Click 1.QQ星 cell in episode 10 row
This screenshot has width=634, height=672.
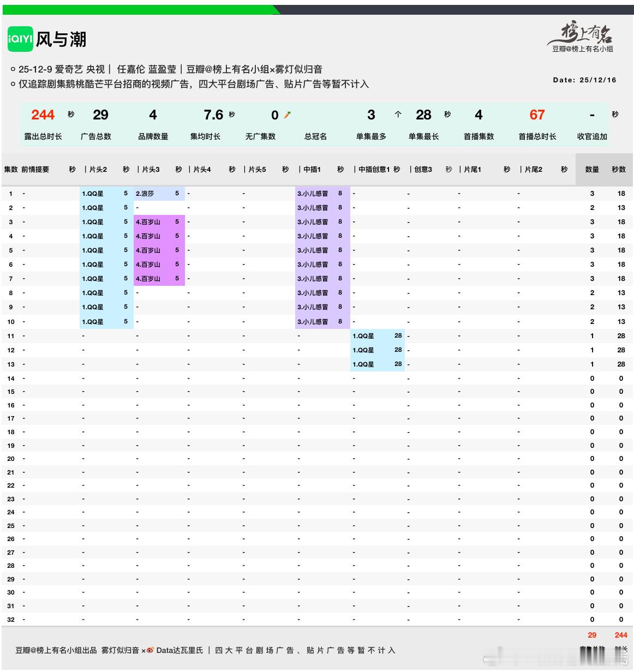pos(106,322)
